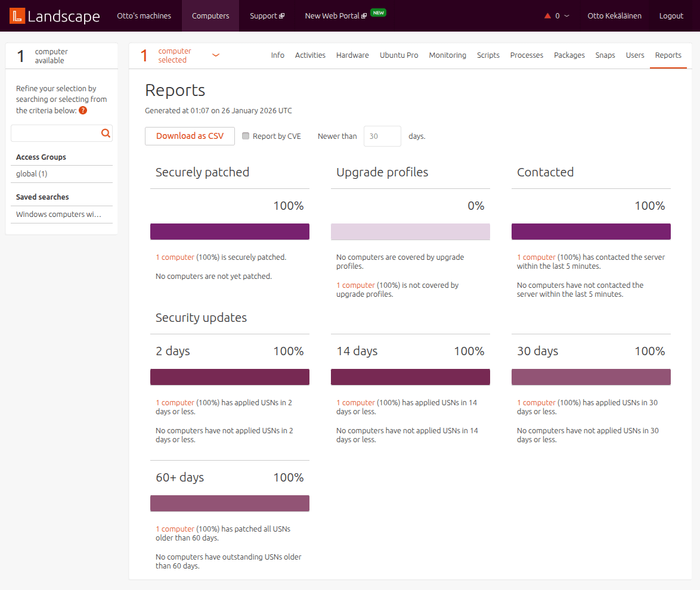Open the help question mark icon
700x590 pixels.
[82, 110]
